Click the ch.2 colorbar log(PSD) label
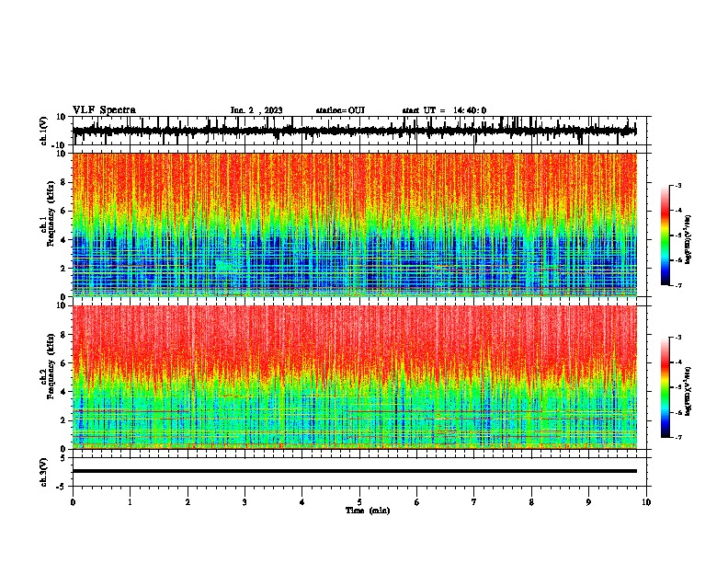Image resolution: width=728 pixels, height=563 pixels. click(688, 391)
